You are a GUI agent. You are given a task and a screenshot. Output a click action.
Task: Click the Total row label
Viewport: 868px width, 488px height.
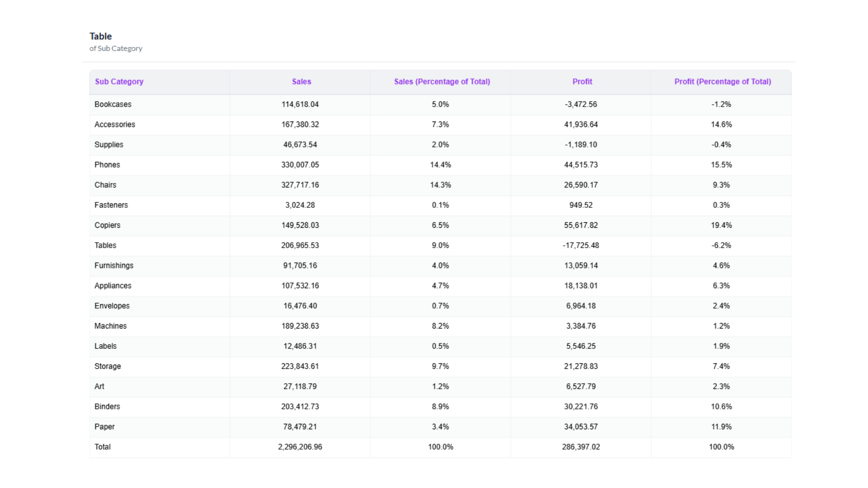point(103,447)
